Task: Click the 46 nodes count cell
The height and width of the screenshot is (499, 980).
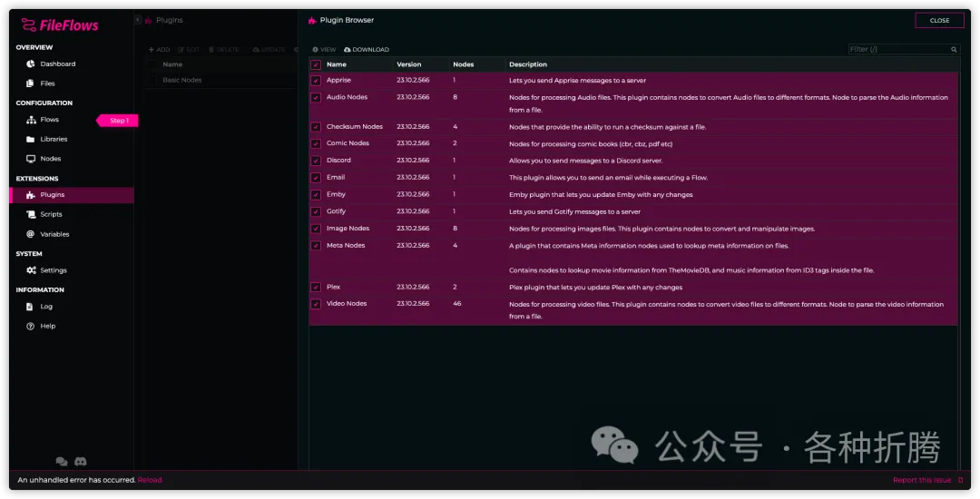Action: click(456, 304)
